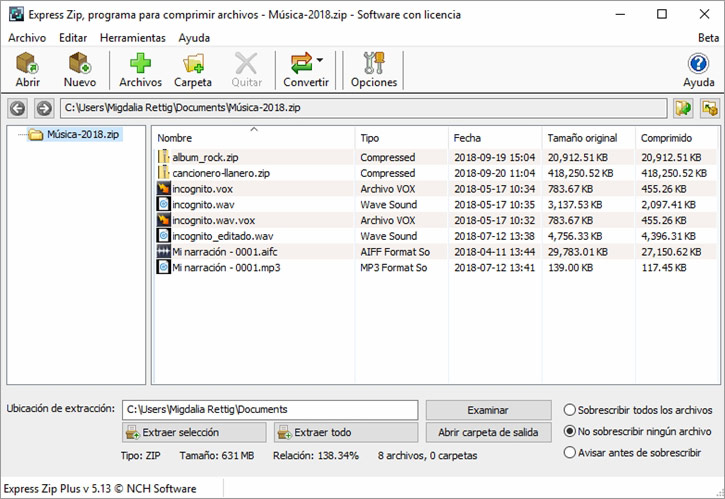Viewport: 725px width, 499px height.
Task: Click the incognito.vox file icon
Action: pos(163,188)
